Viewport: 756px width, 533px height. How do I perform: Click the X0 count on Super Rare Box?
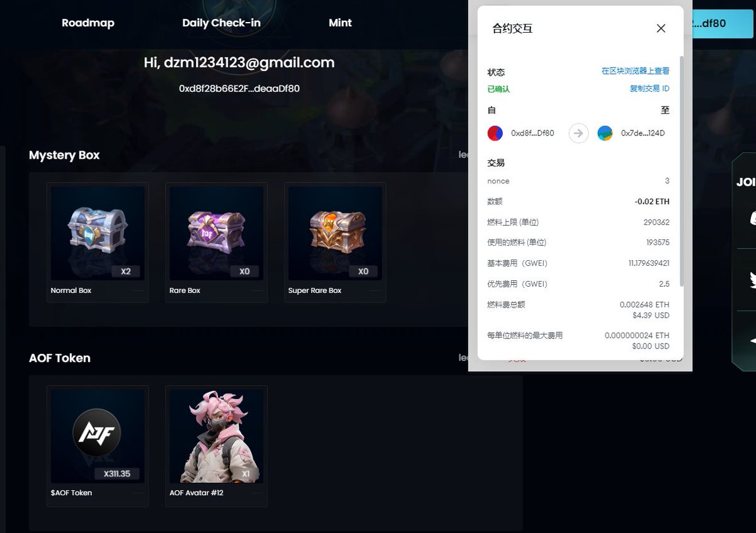coord(363,272)
